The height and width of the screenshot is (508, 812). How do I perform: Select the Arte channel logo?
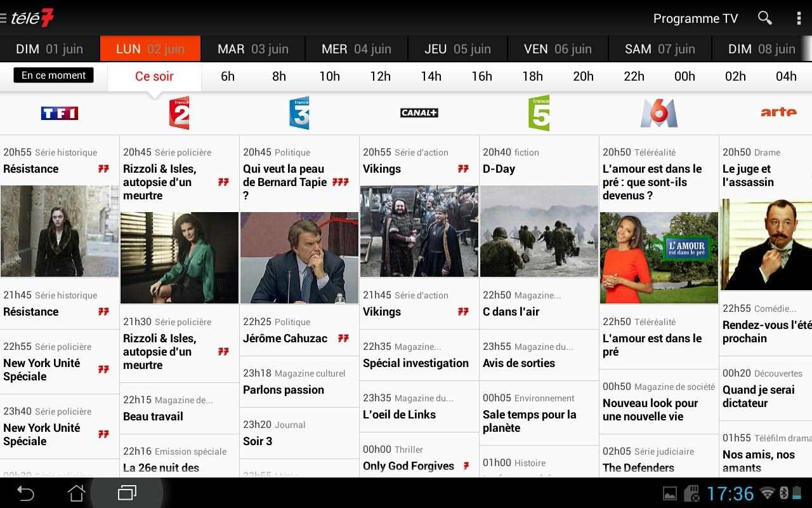pyautogui.click(x=778, y=112)
